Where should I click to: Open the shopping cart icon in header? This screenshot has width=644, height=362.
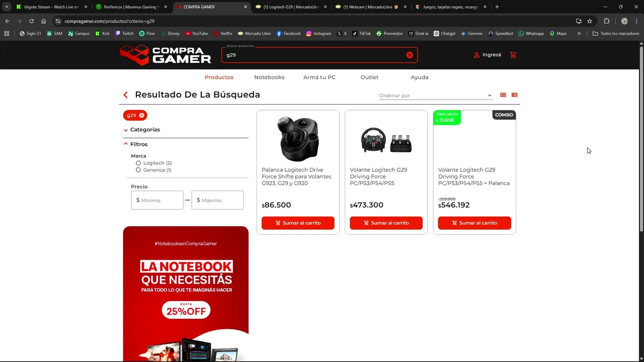coord(513,55)
